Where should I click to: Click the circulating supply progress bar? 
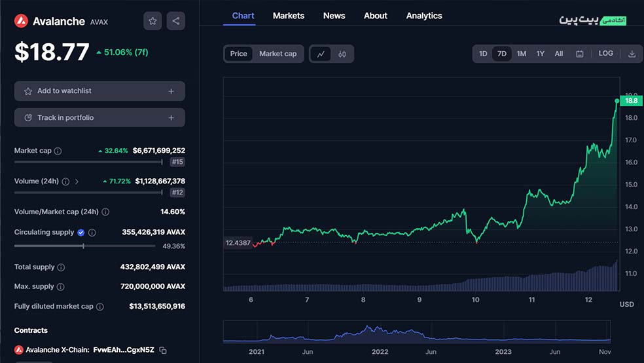tap(84, 246)
